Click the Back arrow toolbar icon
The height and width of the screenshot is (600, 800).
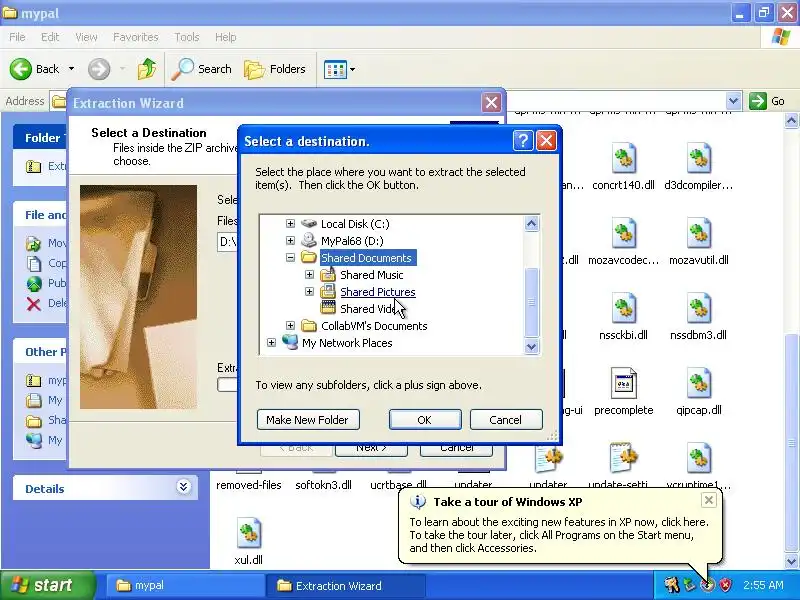pyautogui.click(x=20, y=68)
